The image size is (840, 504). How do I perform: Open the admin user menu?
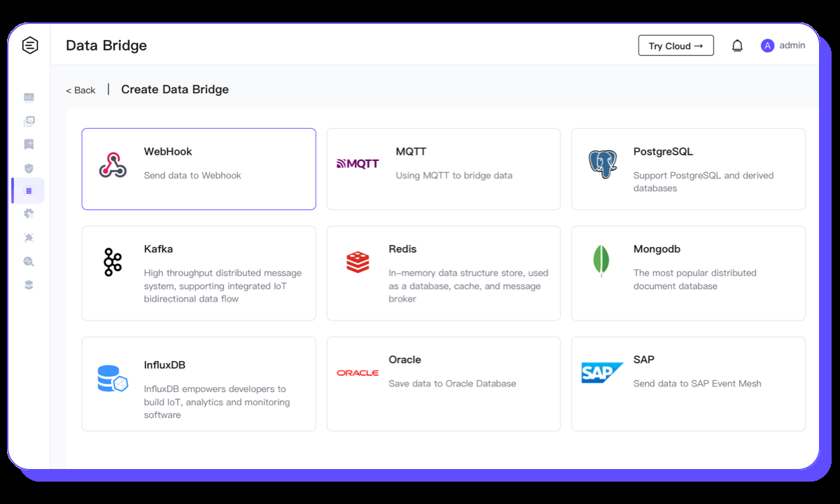pyautogui.click(x=783, y=45)
